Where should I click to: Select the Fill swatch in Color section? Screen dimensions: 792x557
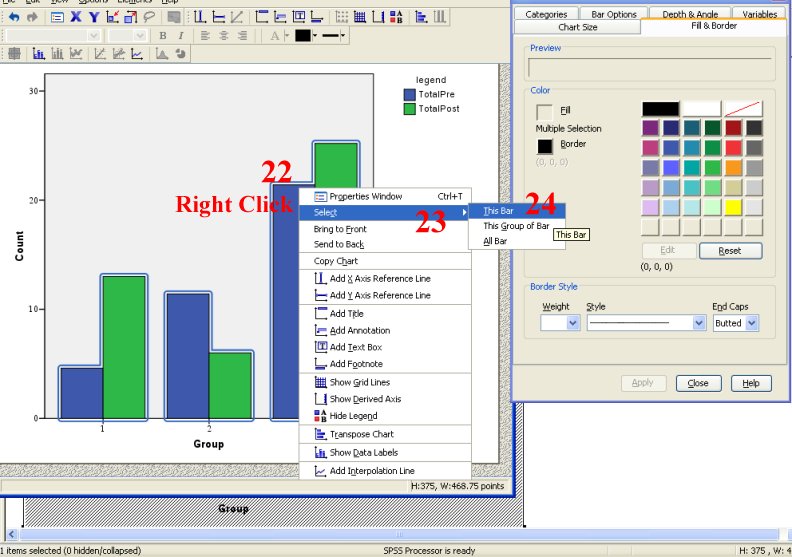pyautogui.click(x=544, y=112)
